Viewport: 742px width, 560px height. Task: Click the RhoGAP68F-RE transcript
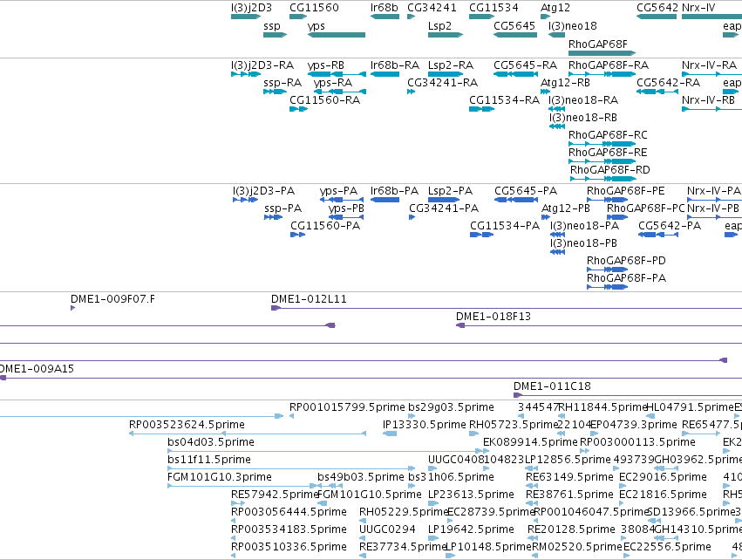coord(602,161)
